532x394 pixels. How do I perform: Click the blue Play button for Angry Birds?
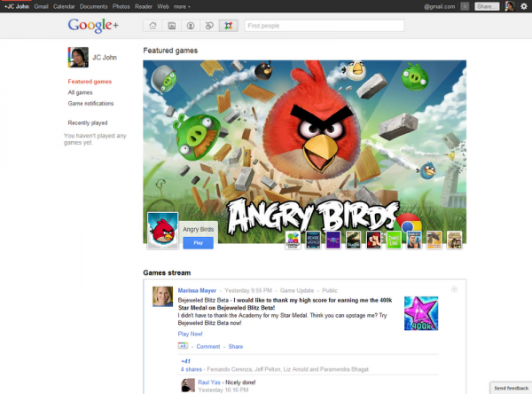[x=198, y=243]
